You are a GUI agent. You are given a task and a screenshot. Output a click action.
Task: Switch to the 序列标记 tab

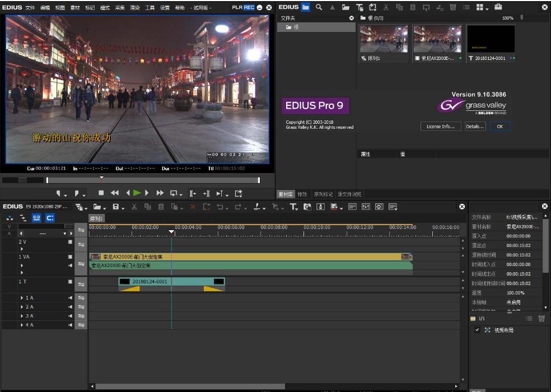pyautogui.click(x=323, y=194)
